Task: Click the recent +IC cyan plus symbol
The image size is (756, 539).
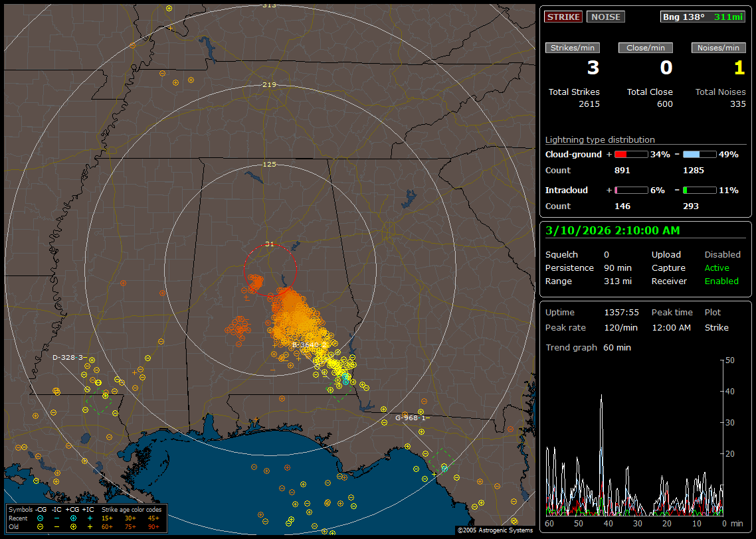Action: (x=90, y=518)
